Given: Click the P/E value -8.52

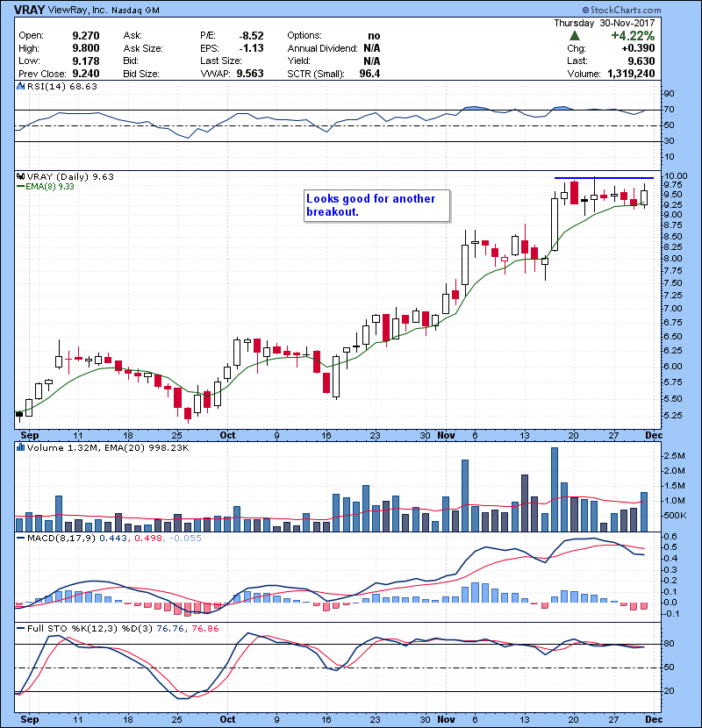Looking at the screenshot, I should [251, 36].
